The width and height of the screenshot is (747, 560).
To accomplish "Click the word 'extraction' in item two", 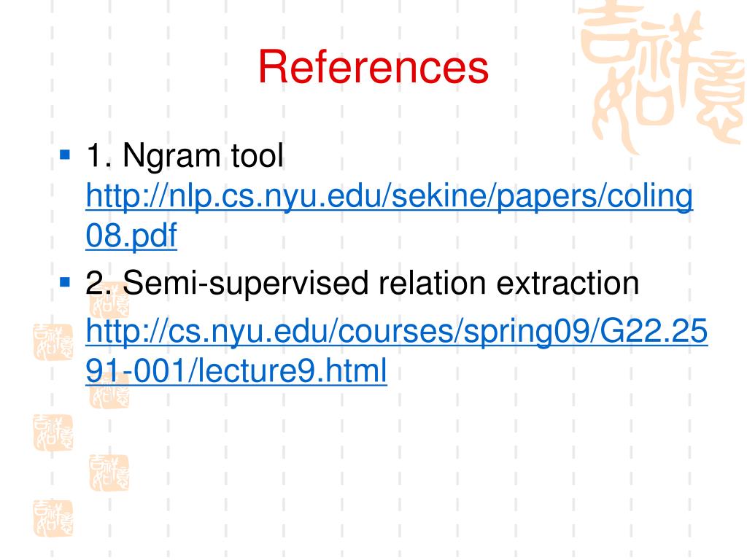I will 568,284.
